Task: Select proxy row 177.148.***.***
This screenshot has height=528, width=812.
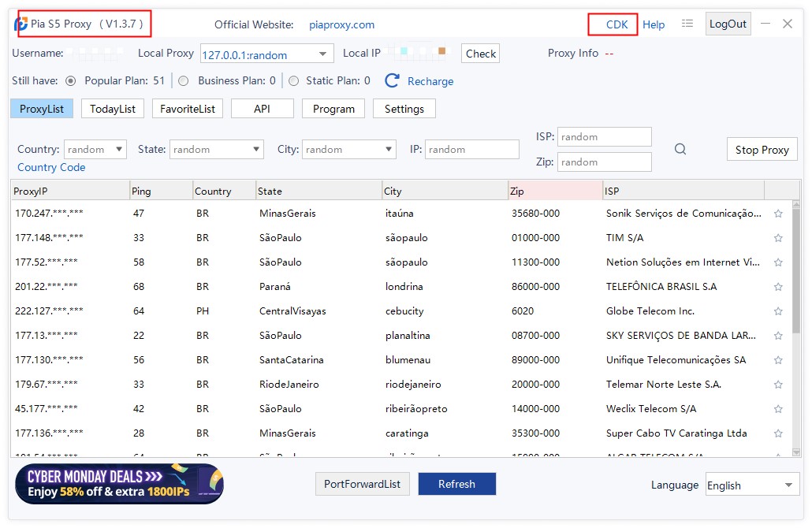Action: click(401, 238)
